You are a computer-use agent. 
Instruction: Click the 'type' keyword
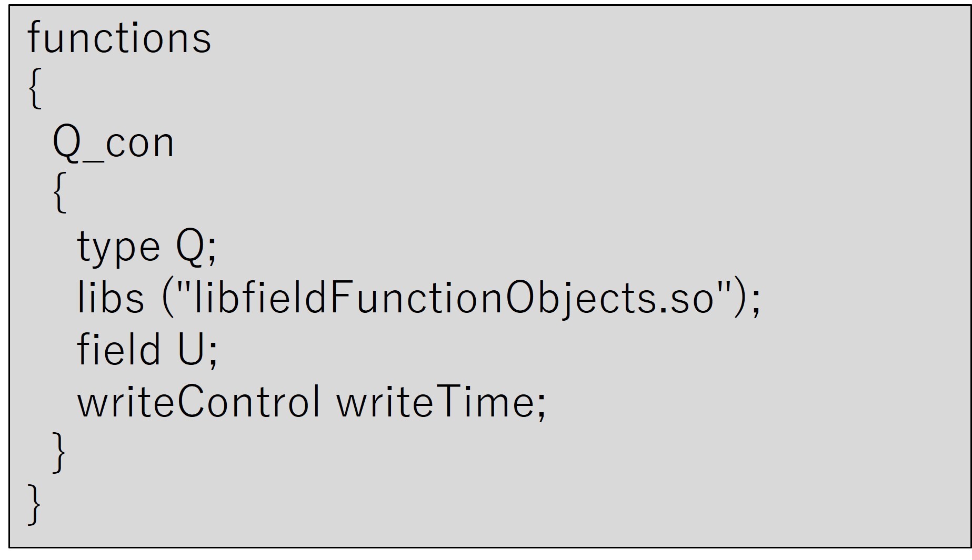[x=118, y=247]
